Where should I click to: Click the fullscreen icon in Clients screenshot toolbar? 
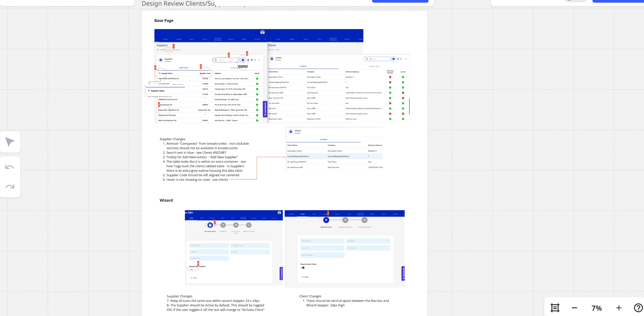(x=401, y=59)
